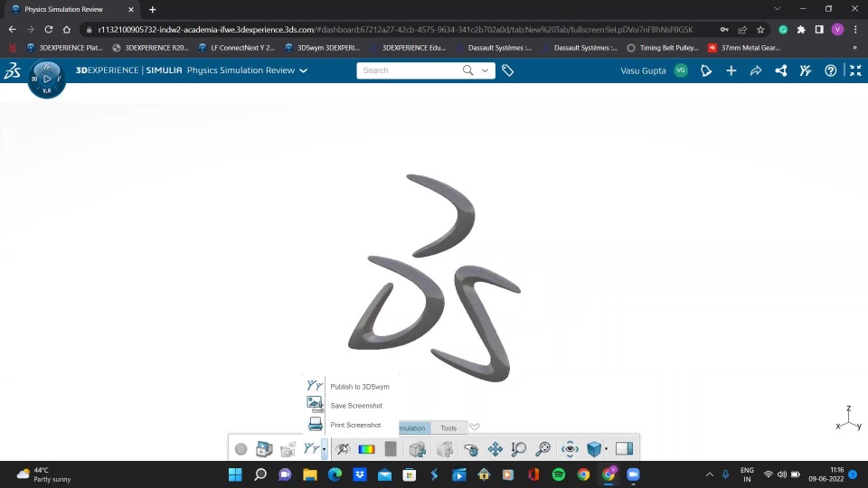
Task: Select the Pan four-arrow tool
Action: [x=495, y=449]
